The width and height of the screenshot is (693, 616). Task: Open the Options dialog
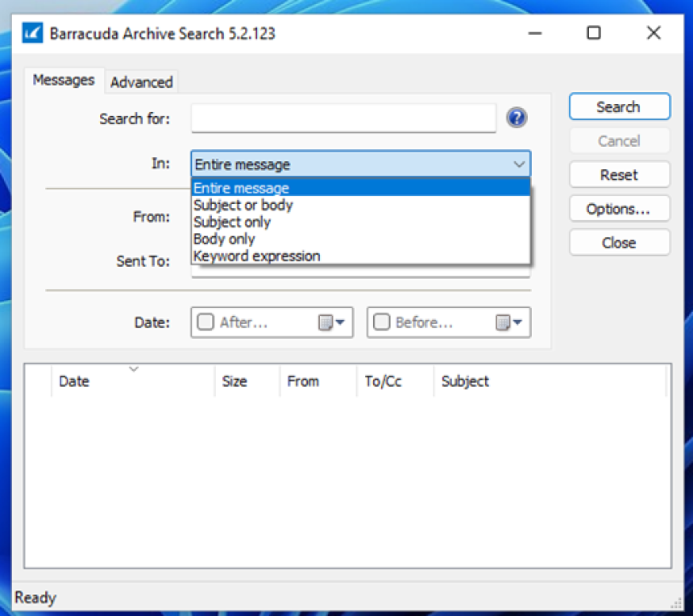(619, 209)
